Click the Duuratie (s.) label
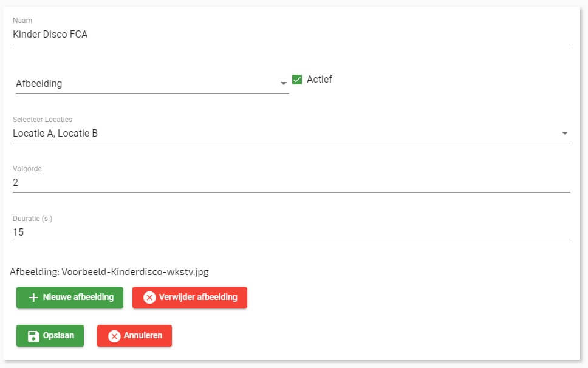588x368 pixels. point(33,219)
